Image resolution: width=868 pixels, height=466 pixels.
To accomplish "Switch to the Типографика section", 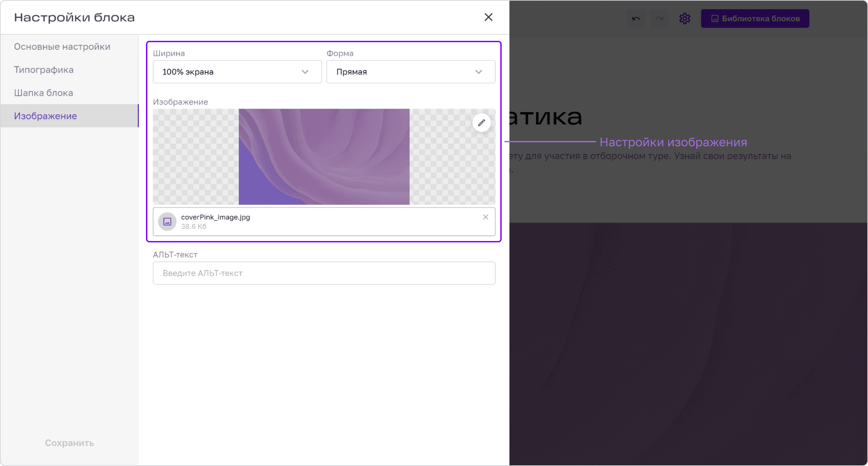I will point(69,70).
